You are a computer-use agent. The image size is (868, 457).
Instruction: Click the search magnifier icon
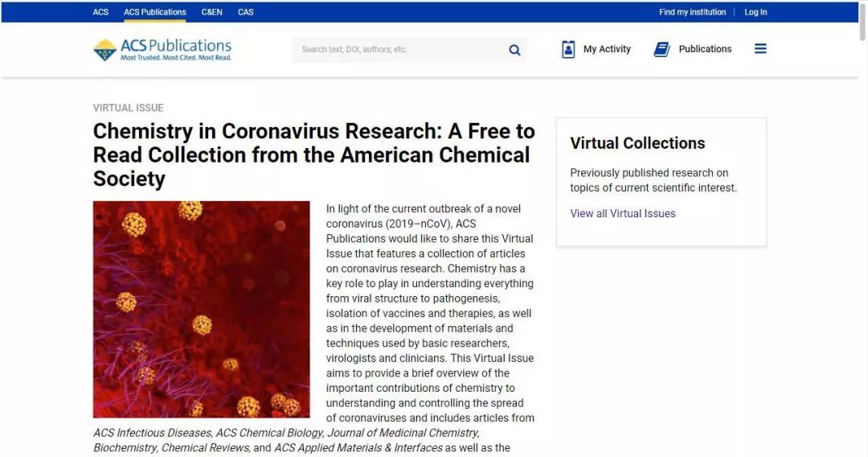coord(514,50)
